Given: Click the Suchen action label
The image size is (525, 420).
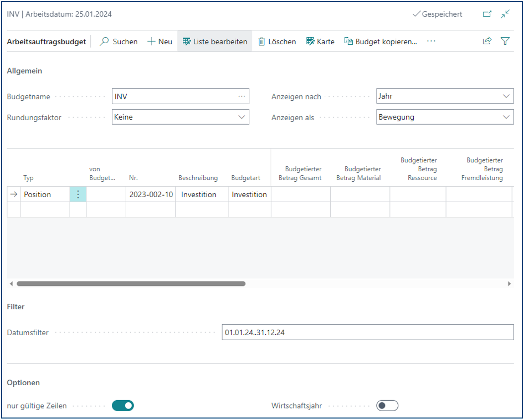Looking at the screenshot, I should 125,42.
